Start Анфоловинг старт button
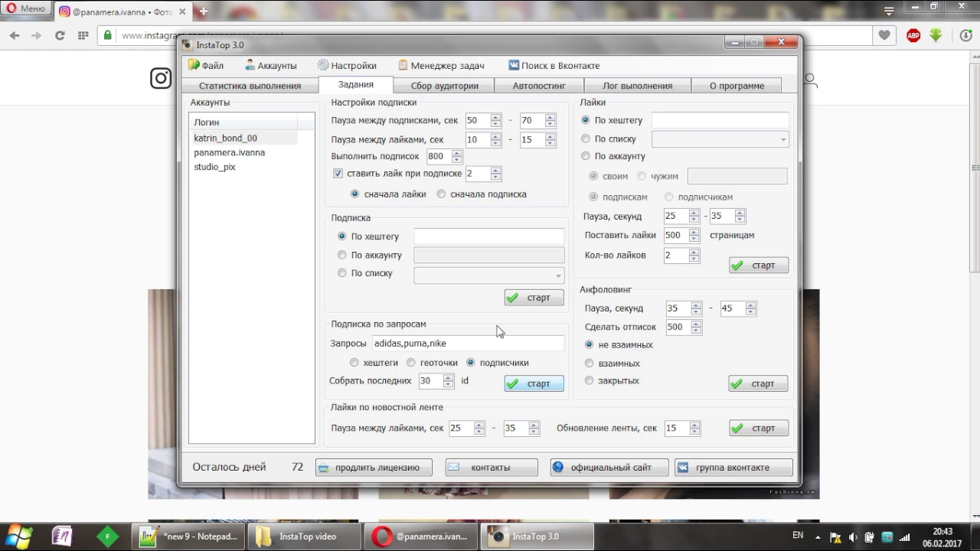The height and width of the screenshot is (551, 980). [758, 383]
